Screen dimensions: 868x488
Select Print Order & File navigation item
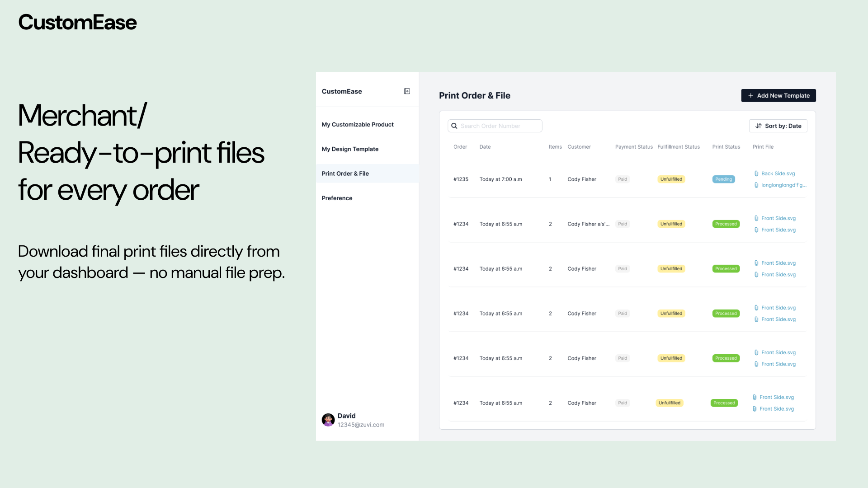(345, 173)
